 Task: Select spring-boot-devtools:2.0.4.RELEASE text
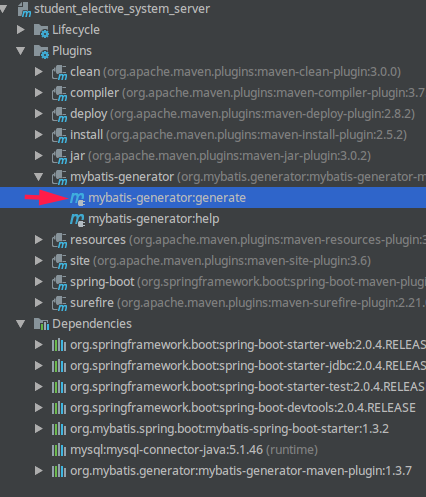(x=243, y=408)
